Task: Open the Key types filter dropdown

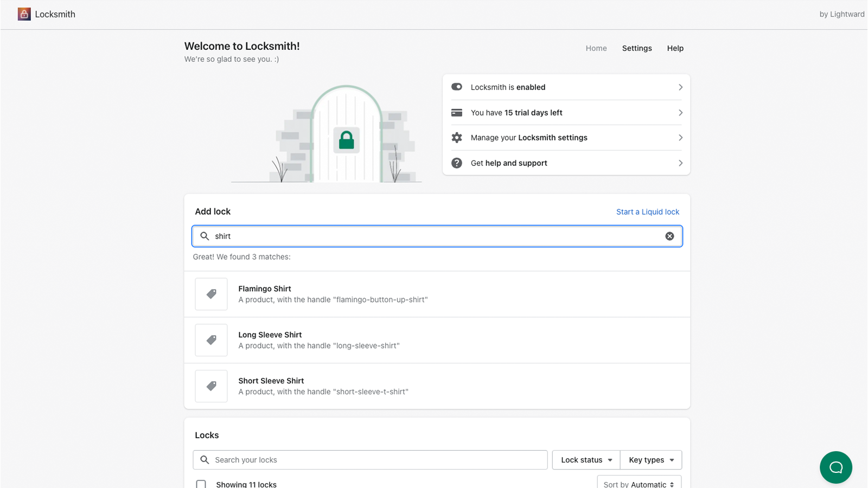Action: coord(650,459)
